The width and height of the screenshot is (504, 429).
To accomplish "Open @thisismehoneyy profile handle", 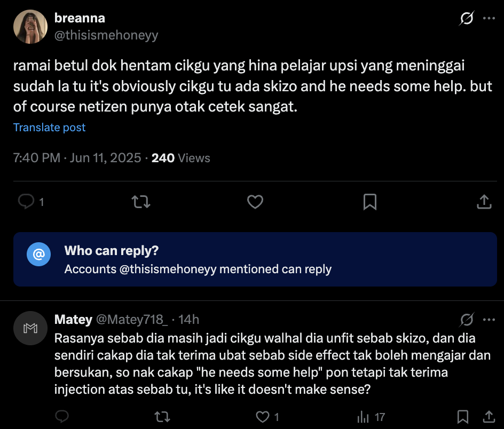I will (x=106, y=35).
